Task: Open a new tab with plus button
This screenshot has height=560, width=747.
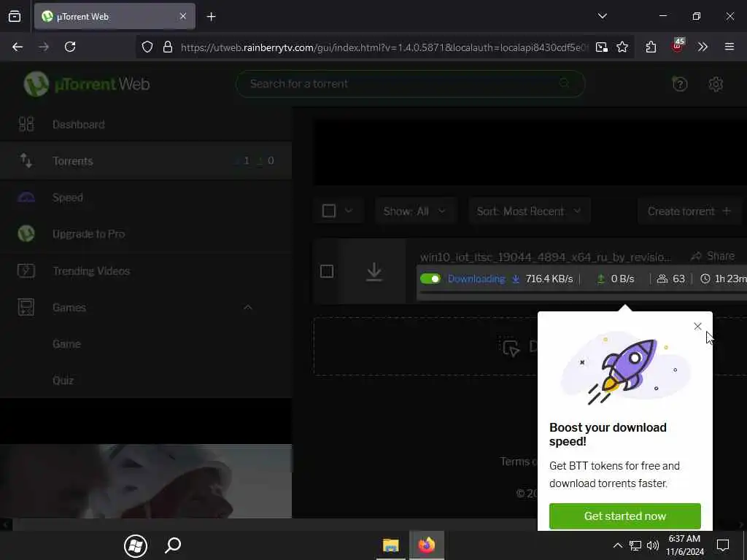Action: click(211, 17)
